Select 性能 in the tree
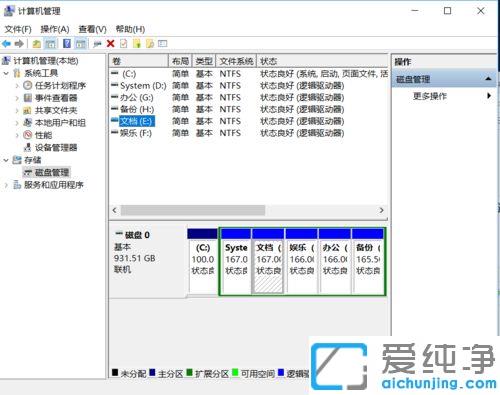Screen dimensions: 500x395 [x=43, y=135]
